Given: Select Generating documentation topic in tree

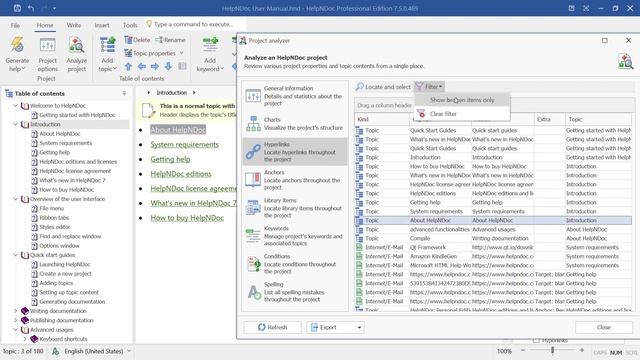Looking at the screenshot, I should pyautogui.click(x=72, y=302).
